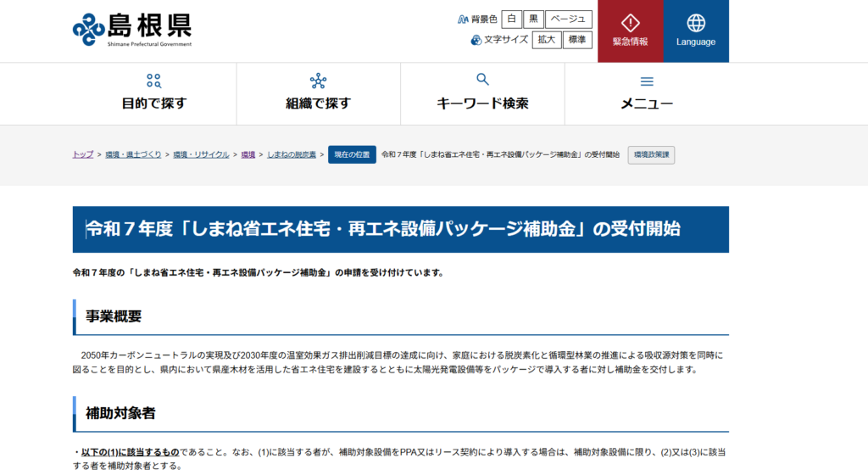Click the page title heading 令和７年度 受付開始
Screen dimensions: 868x475
click(x=401, y=229)
